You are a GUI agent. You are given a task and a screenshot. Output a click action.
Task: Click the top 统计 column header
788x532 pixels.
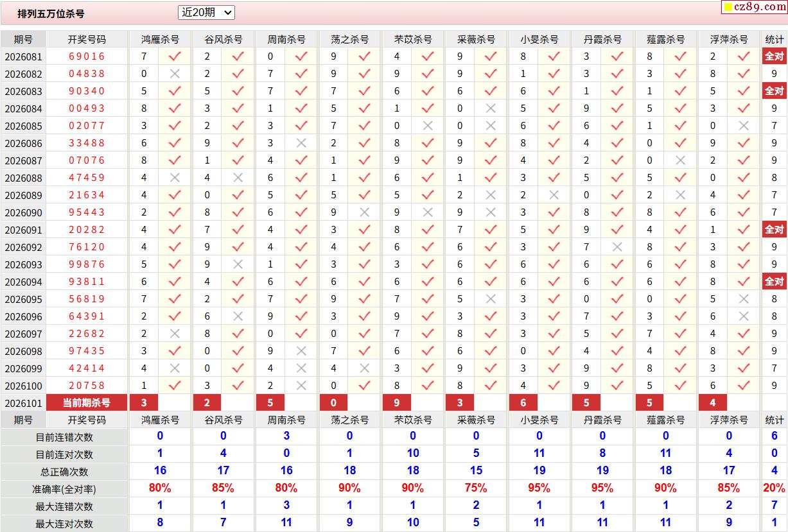click(x=774, y=39)
